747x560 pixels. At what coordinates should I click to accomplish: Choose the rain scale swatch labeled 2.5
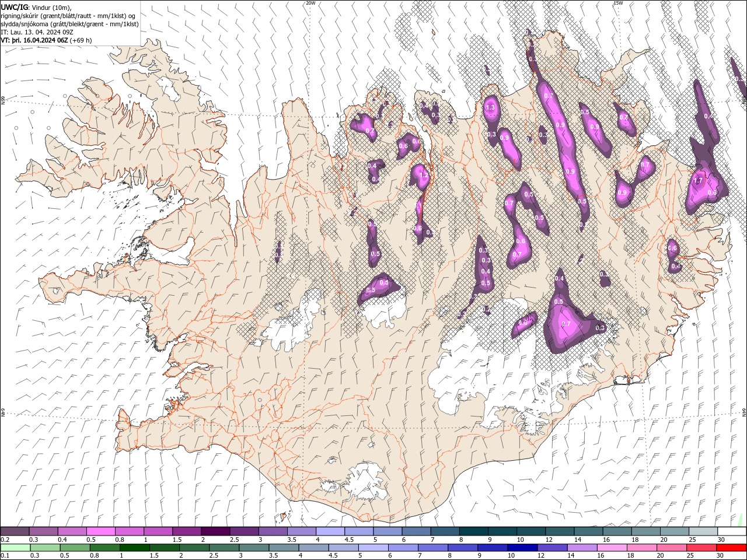click(225, 548)
